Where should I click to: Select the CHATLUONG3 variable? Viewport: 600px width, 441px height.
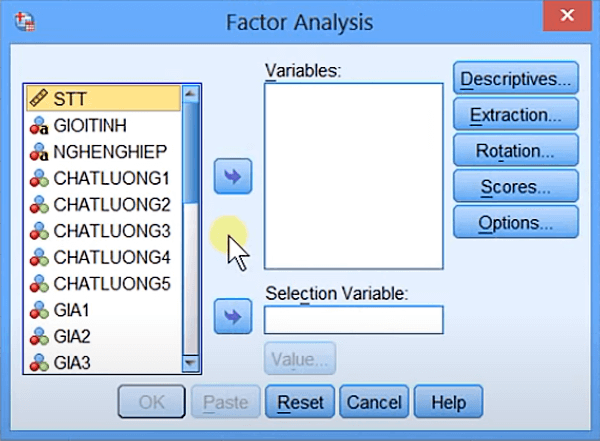112,231
